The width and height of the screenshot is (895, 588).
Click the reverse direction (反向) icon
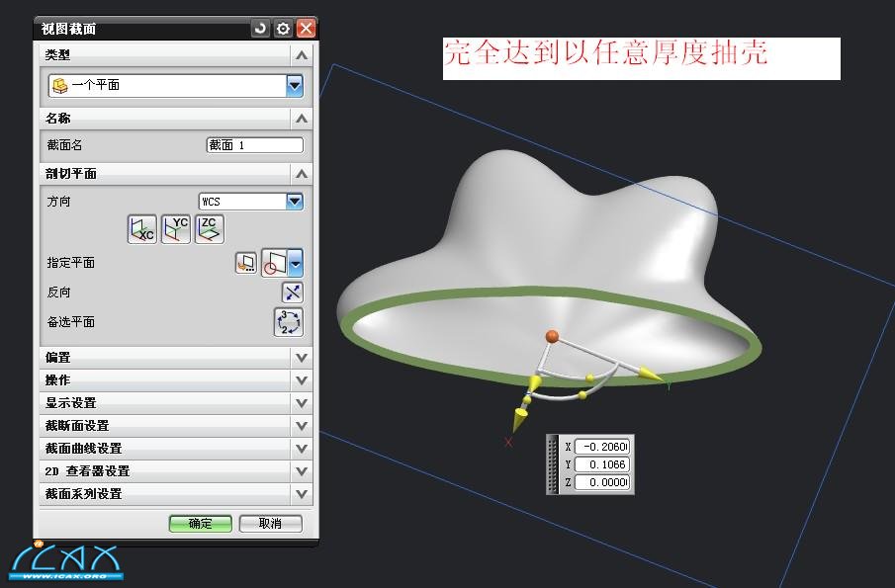[x=293, y=293]
